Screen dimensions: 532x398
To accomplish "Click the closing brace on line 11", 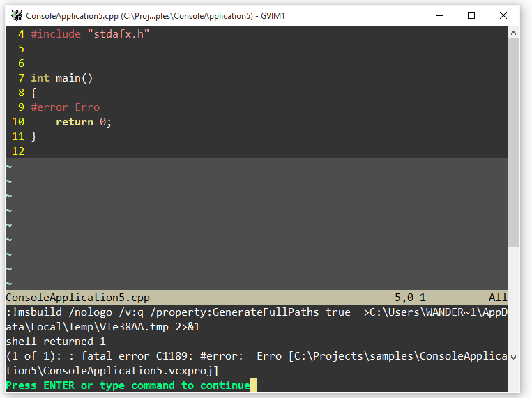I will [x=33, y=137].
